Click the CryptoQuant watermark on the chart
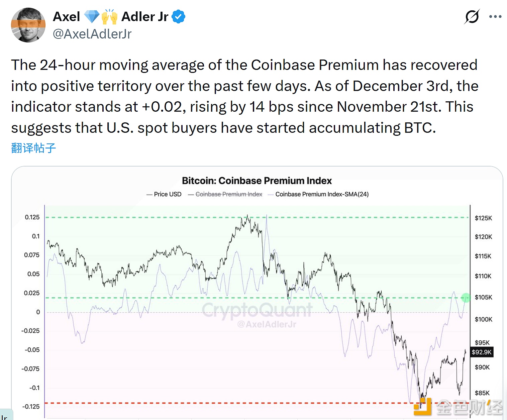507x420 pixels. (x=257, y=310)
